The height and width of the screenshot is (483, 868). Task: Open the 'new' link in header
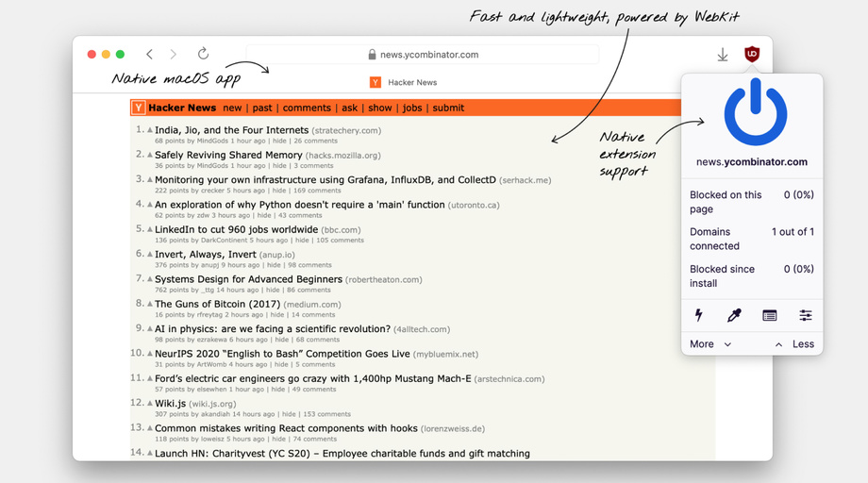232,108
